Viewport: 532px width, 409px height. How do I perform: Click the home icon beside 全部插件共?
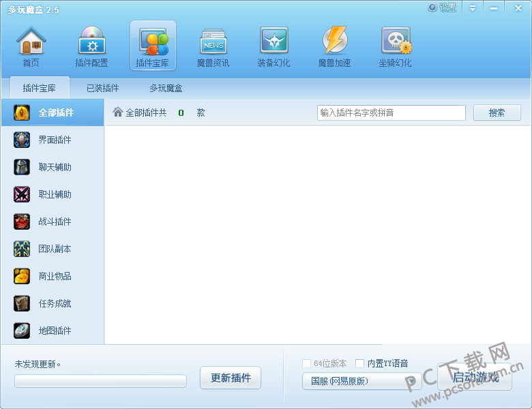118,112
